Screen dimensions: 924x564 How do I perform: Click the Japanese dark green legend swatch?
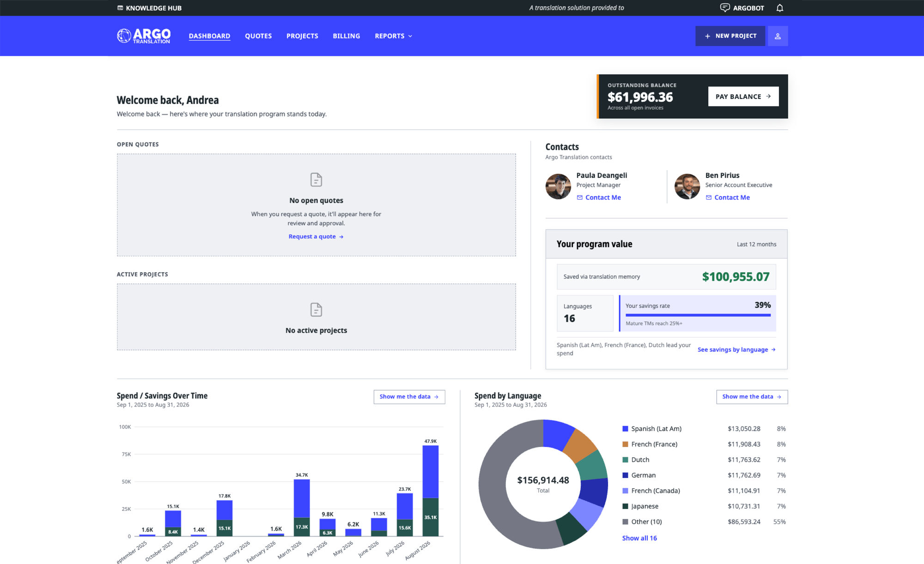(625, 506)
